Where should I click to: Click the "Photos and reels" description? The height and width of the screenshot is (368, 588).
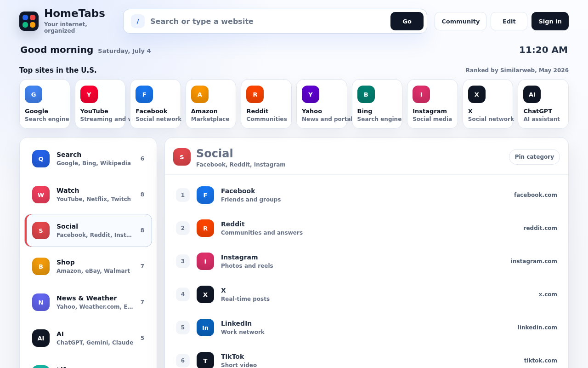[x=247, y=266]
